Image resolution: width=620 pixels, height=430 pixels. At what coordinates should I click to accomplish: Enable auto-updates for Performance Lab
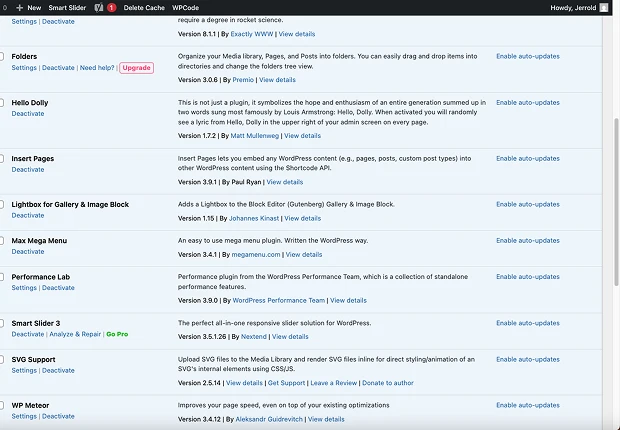tap(528, 277)
